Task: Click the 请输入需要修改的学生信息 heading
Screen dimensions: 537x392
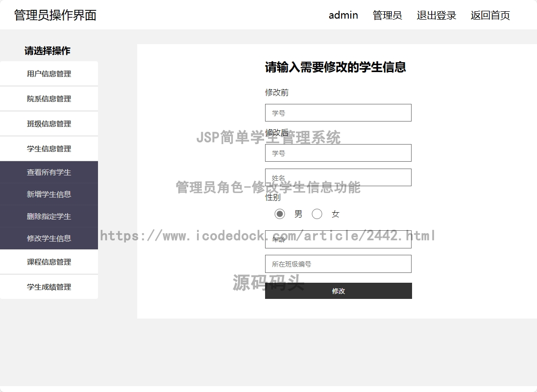Action: [335, 67]
